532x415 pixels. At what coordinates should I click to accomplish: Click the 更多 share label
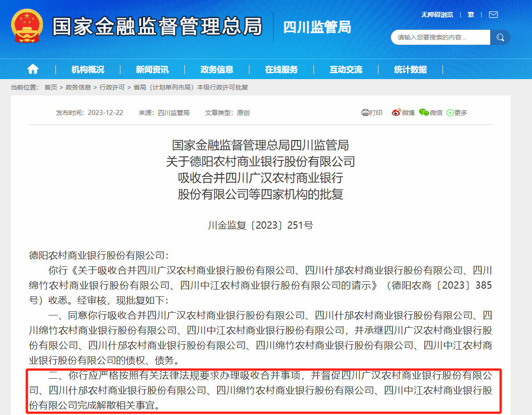pos(461,113)
